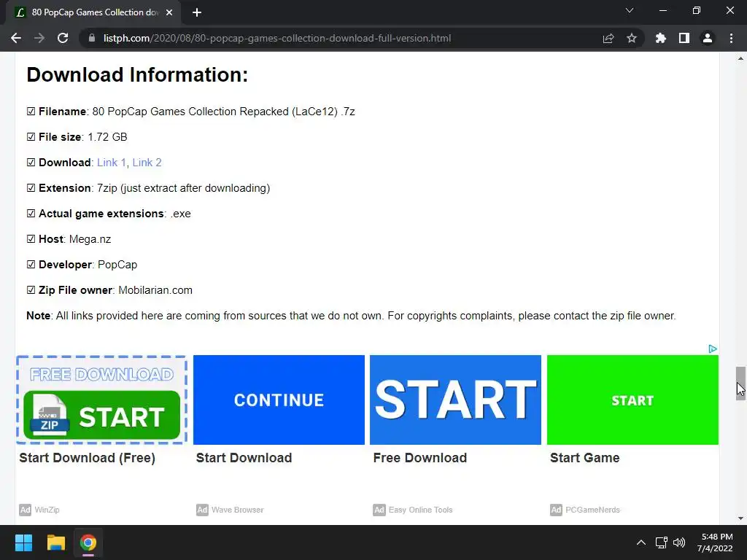Screen dimensions: 747x560
Task: Open the Chrome profile menu
Action: pyautogui.click(x=708, y=38)
